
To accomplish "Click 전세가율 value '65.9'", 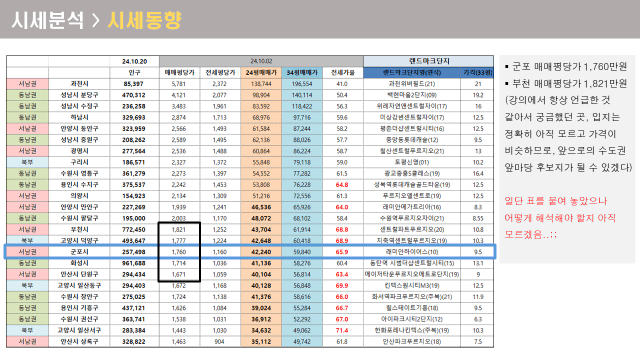I will click(342, 252).
